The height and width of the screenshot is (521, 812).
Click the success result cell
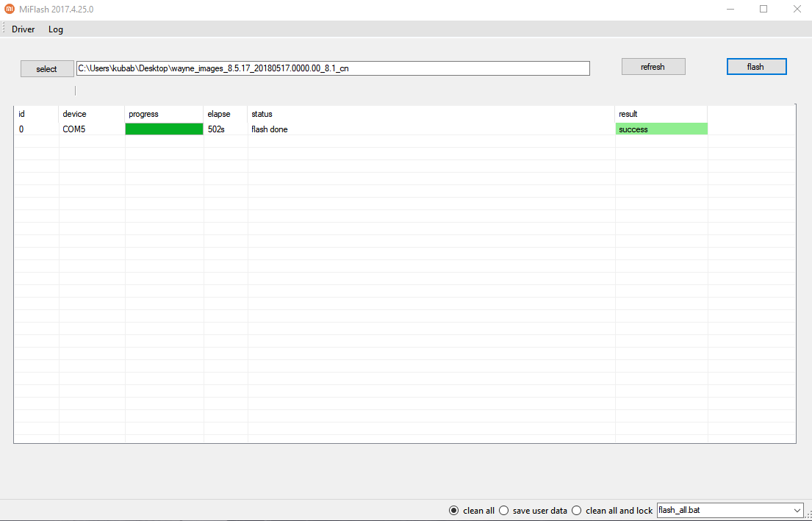(661, 129)
